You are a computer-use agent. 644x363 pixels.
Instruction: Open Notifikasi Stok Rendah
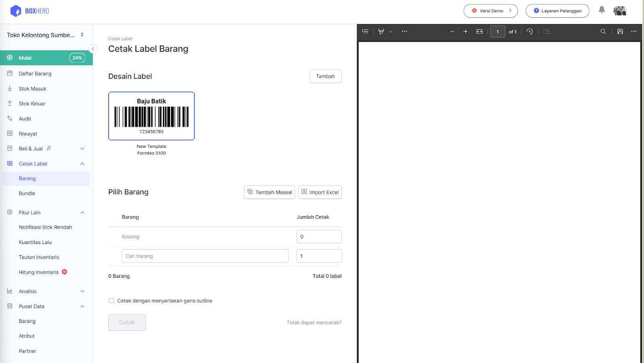pos(46,227)
